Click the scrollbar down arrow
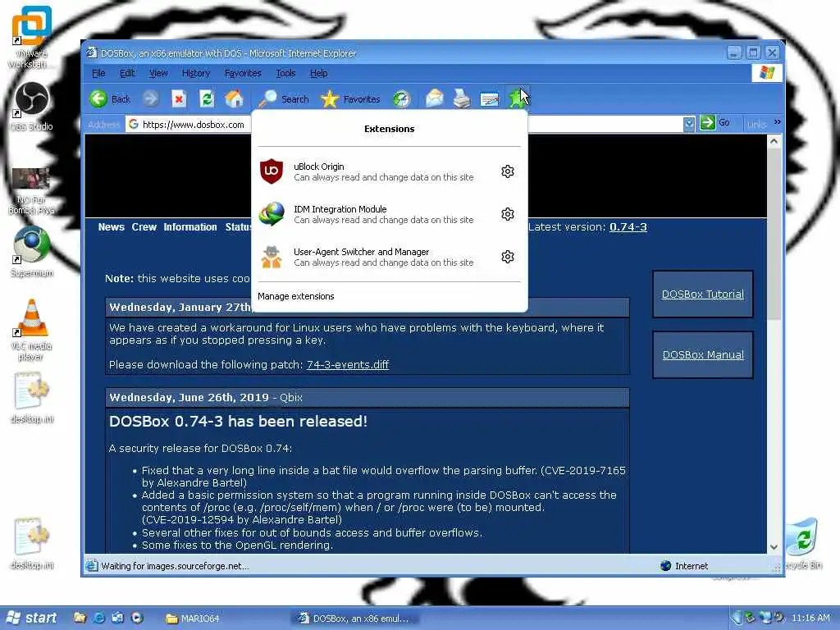The height and width of the screenshot is (630, 840). point(774,547)
